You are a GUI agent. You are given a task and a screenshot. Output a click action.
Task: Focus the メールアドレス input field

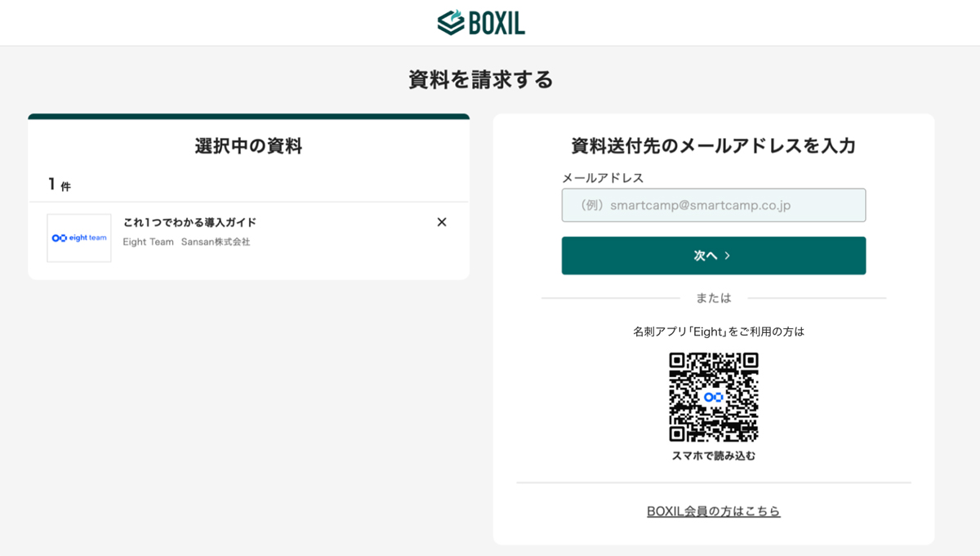tap(714, 205)
